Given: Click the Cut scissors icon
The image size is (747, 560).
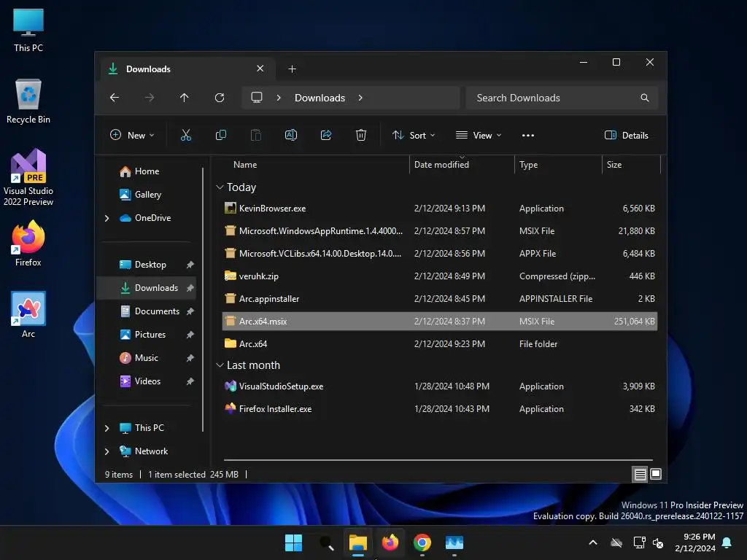Looking at the screenshot, I should pyautogui.click(x=186, y=135).
